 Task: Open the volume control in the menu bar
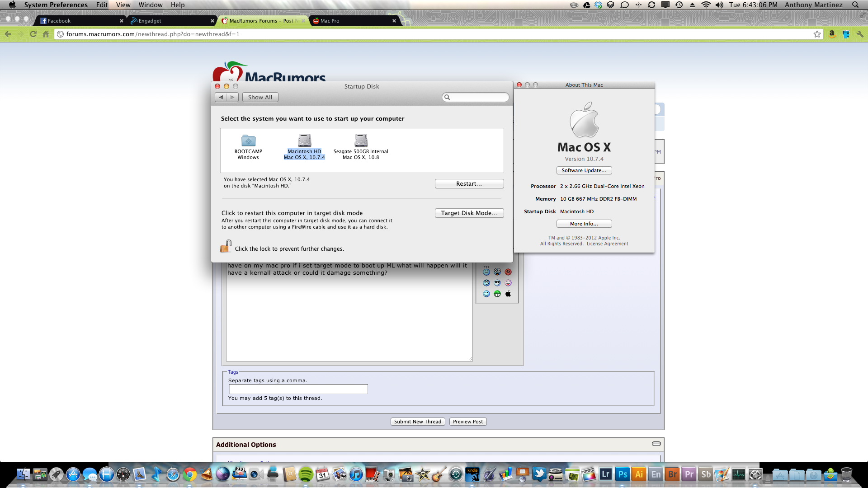[x=719, y=5]
